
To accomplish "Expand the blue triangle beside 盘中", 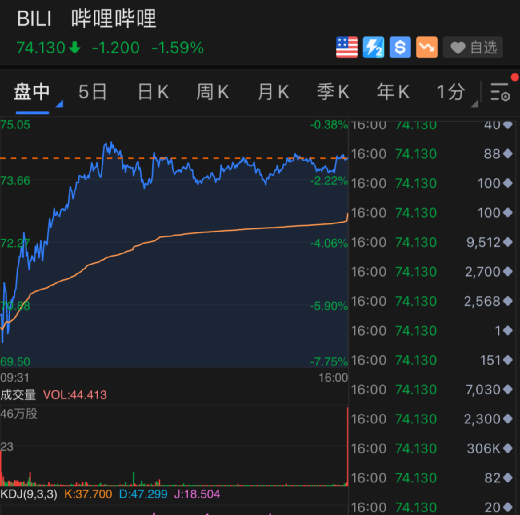I will [x=59, y=104].
